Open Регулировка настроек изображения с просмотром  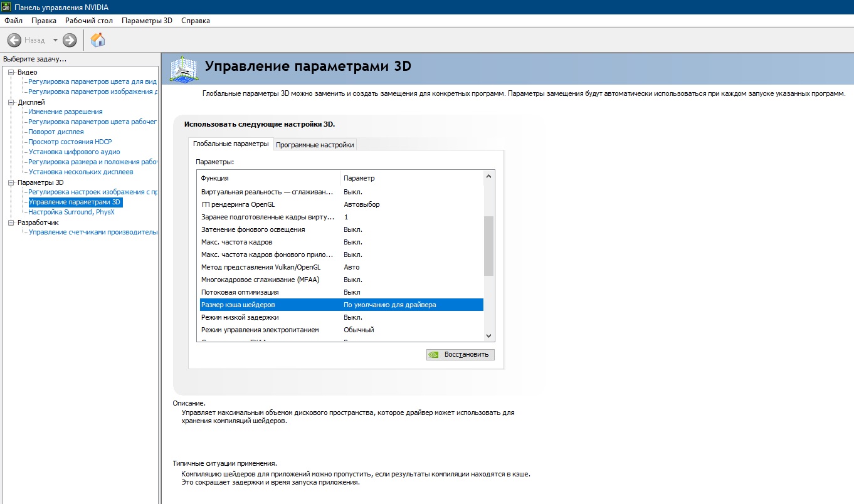click(x=93, y=192)
